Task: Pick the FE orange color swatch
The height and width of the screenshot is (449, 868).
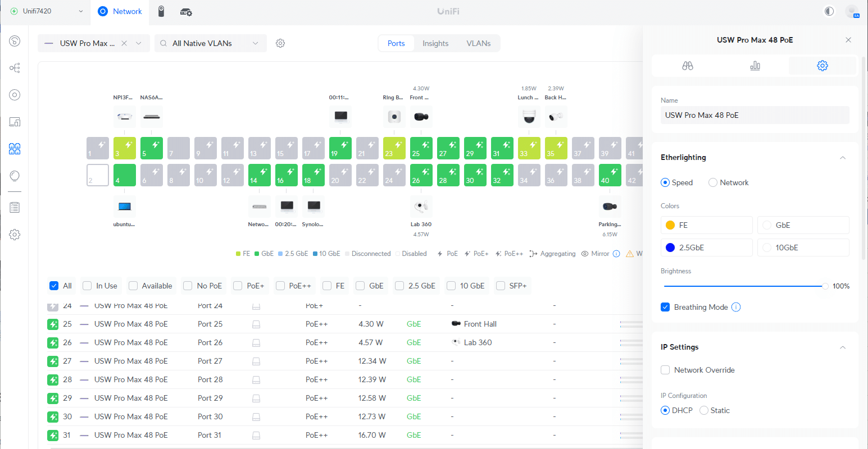Action: coord(670,225)
